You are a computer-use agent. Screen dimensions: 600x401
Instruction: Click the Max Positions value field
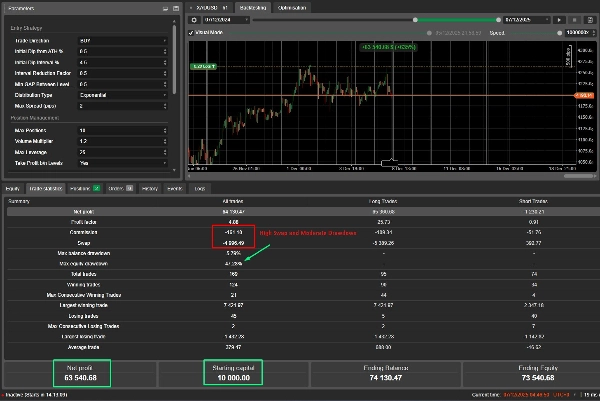[120, 130]
